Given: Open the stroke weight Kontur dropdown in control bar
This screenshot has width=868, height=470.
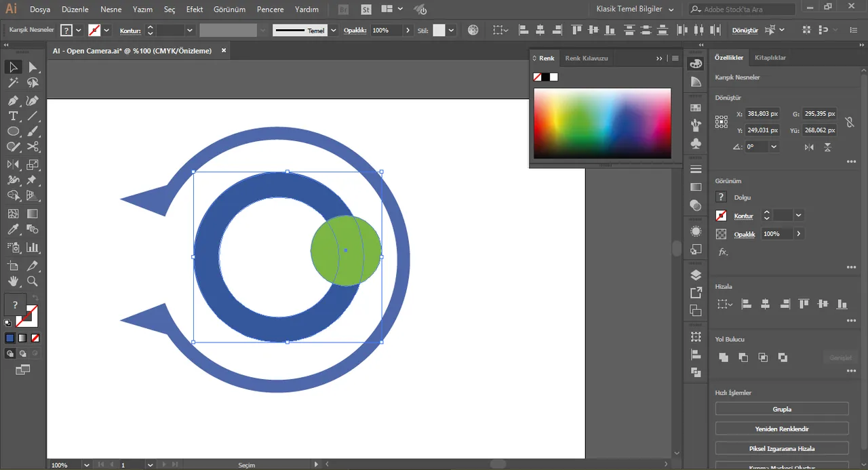Looking at the screenshot, I should (189, 31).
